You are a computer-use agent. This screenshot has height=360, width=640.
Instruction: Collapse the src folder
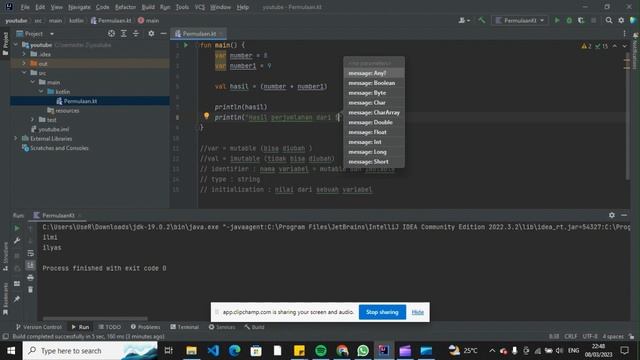click(24, 73)
